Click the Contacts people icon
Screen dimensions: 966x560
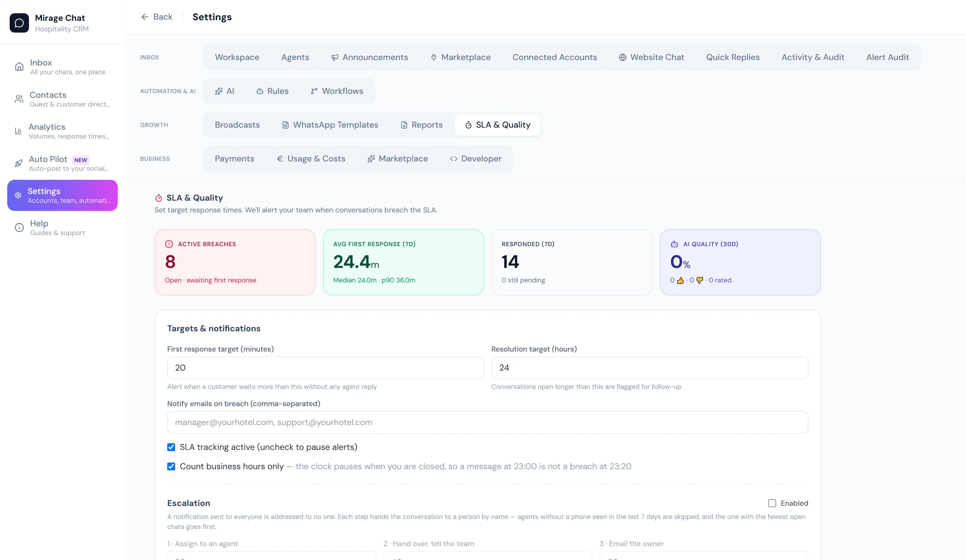19,99
